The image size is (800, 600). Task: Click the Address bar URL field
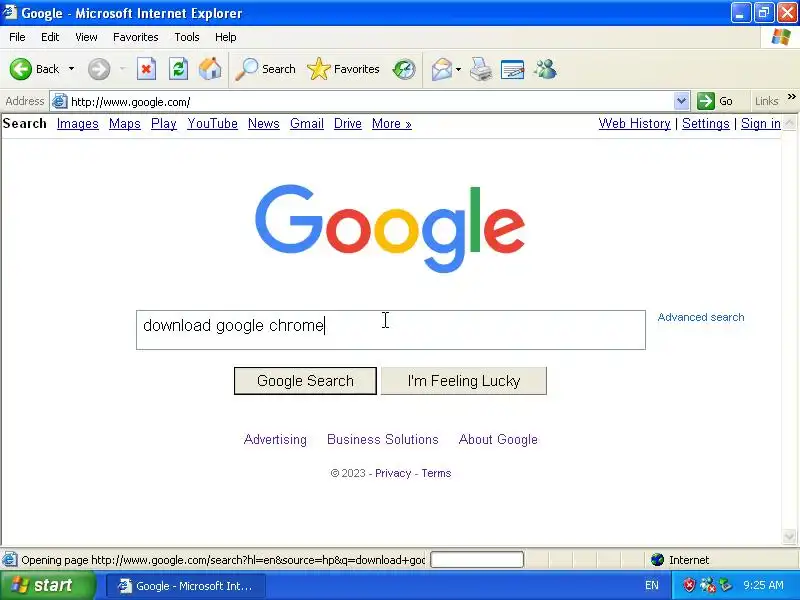click(x=371, y=102)
